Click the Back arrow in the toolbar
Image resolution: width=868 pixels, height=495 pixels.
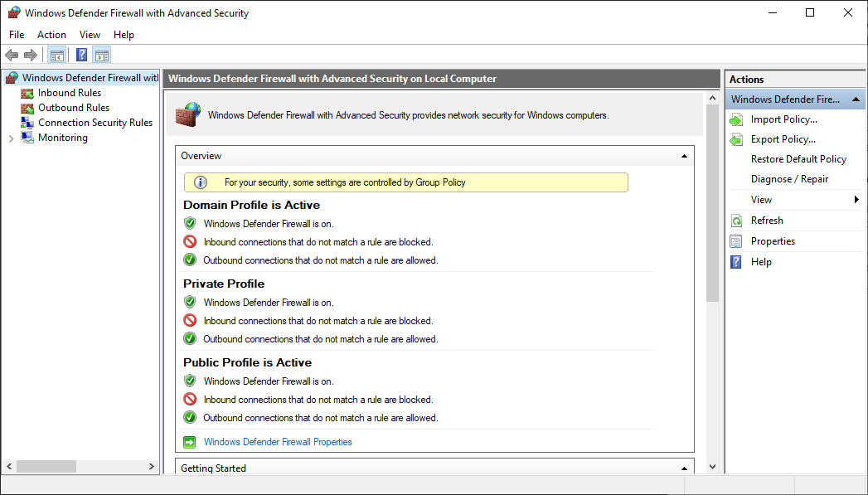point(12,56)
